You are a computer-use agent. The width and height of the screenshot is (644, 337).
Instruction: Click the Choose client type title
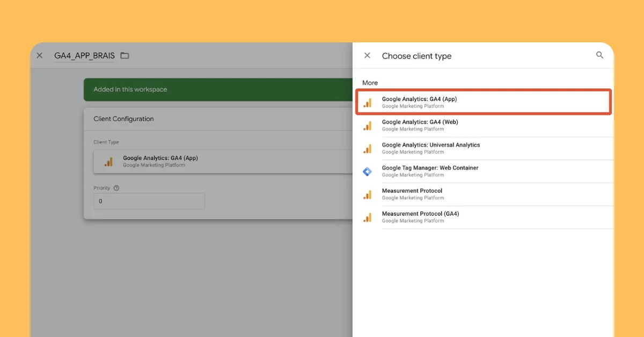(416, 56)
